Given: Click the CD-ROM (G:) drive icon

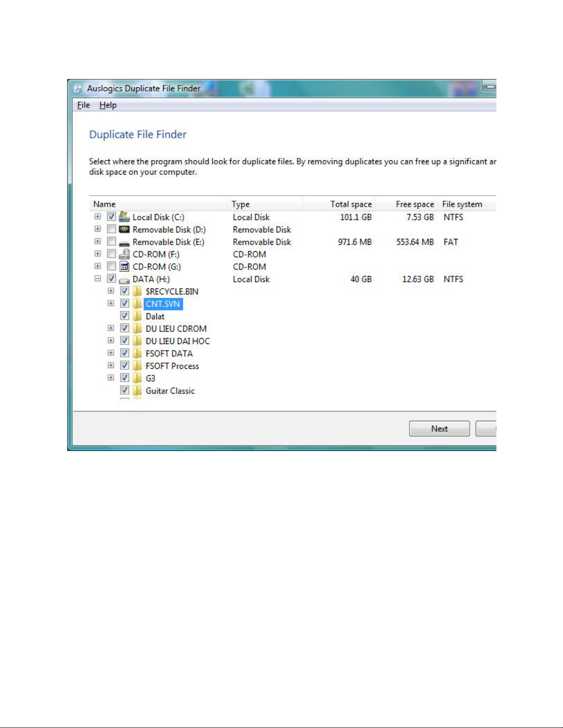Looking at the screenshot, I should click(x=124, y=266).
